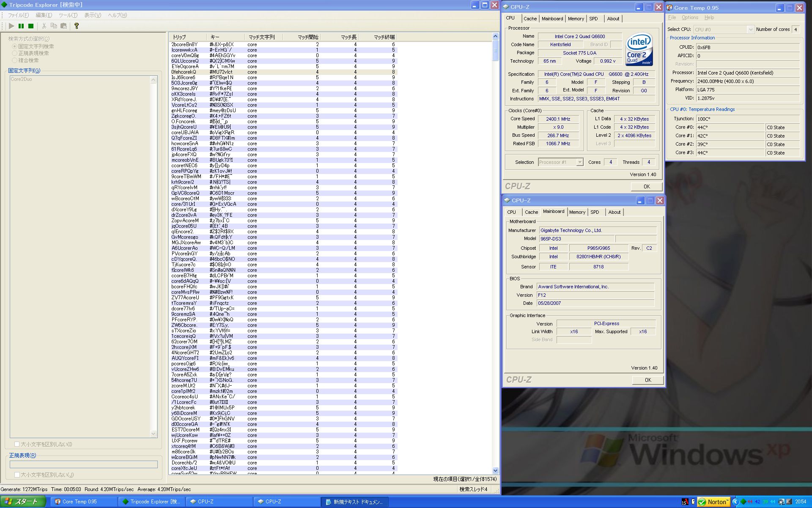Click the scissors Cut toolbar icon

point(44,26)
